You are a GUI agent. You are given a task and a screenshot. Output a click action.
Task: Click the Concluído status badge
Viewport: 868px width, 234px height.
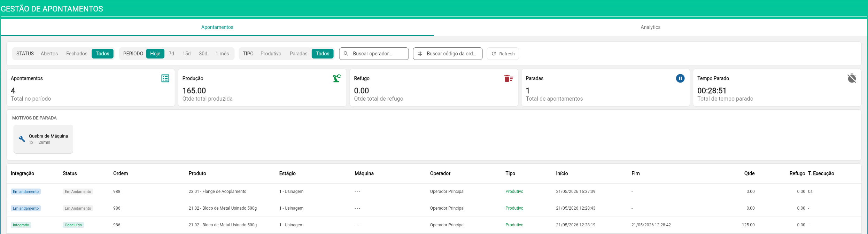[73, 225]
